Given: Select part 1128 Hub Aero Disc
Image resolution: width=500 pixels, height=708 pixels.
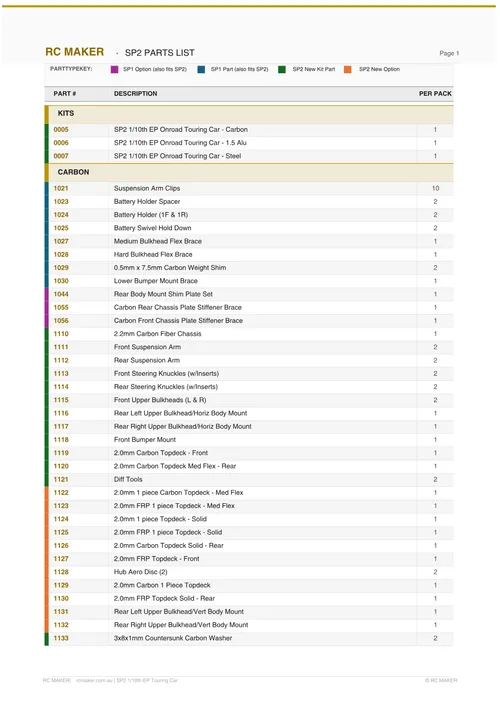Looking at the screenshot, I should pyautogui.click(x=61, y=572).
